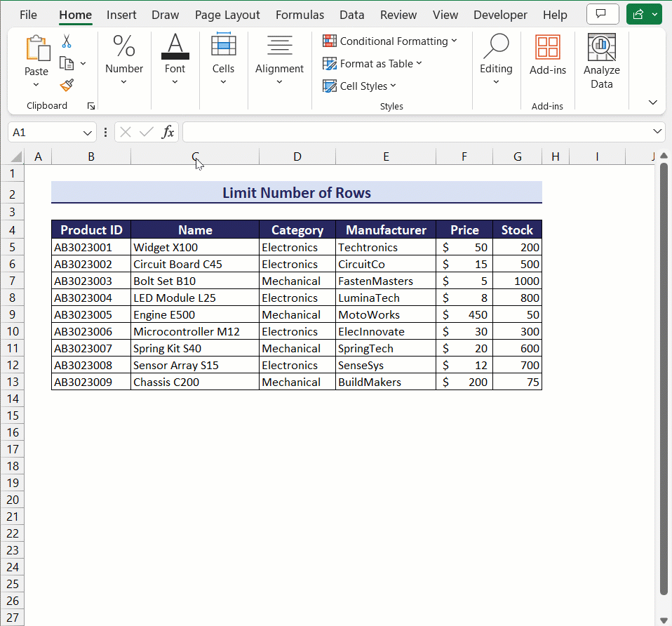Switch to the Developer tab
Image resolution: width=672 pixels, height=626 pixels.
coord(500,15)
